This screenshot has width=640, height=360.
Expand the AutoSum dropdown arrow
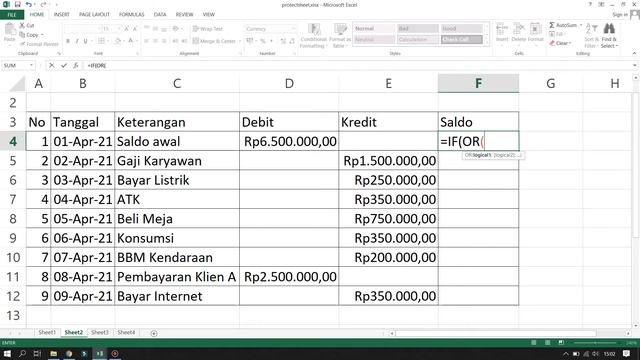[x=581, y=25]
